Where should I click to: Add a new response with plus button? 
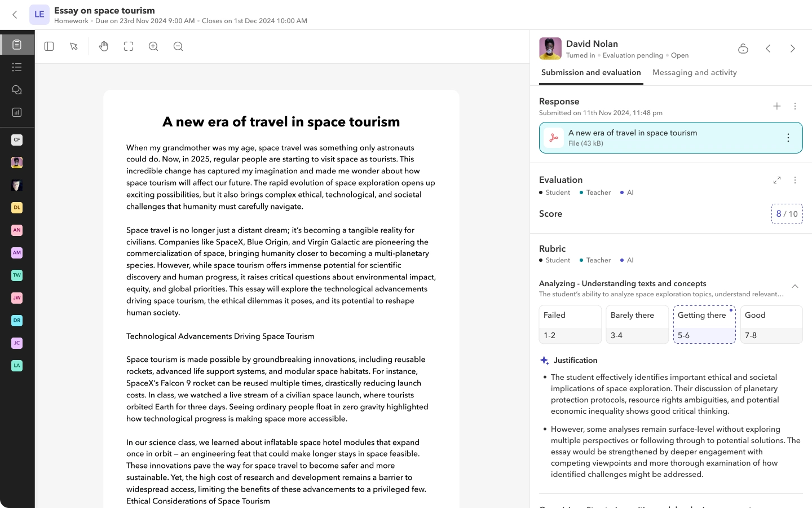[x=776, y=106]
